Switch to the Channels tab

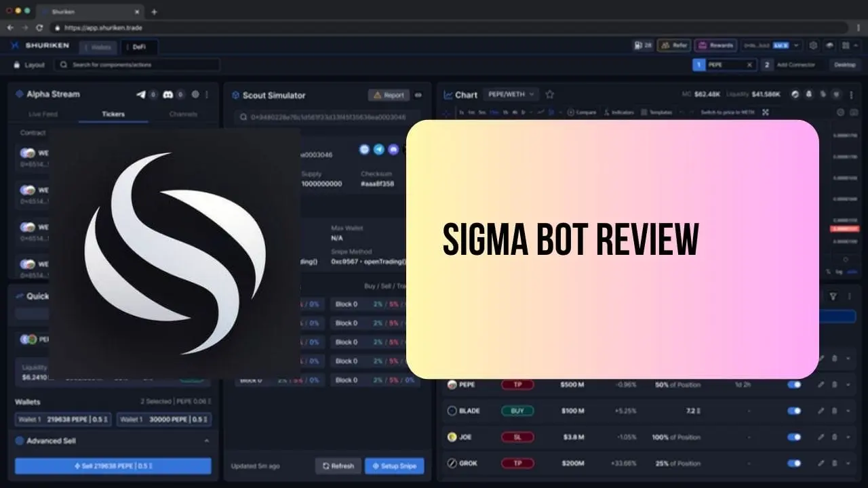pos(183,114)
